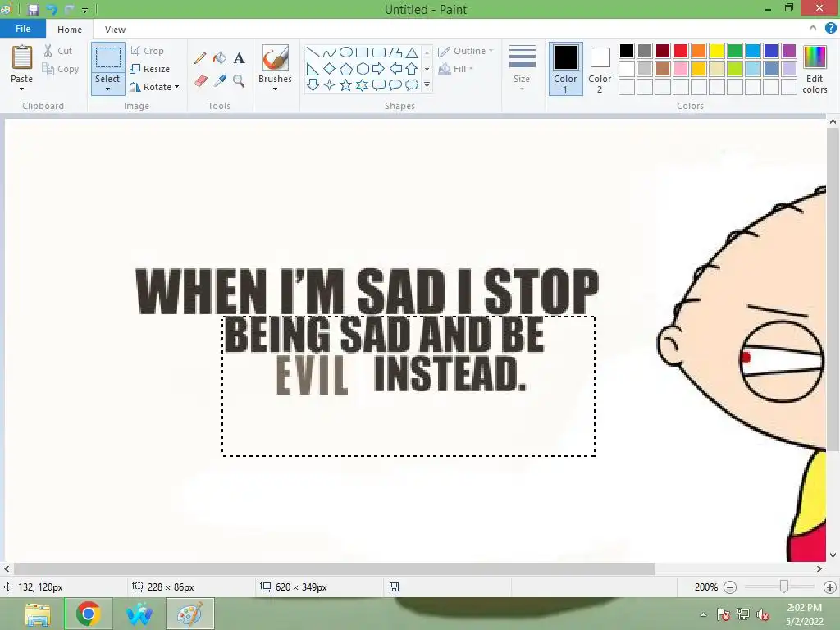Select the Oval callout shape

click(395, 84)
